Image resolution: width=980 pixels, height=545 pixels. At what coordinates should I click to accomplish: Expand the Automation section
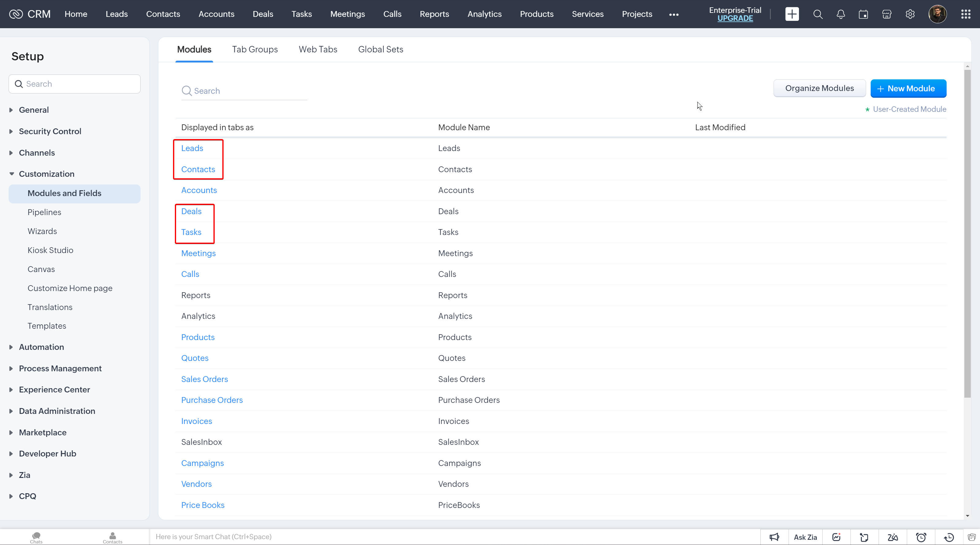(41, 347)
